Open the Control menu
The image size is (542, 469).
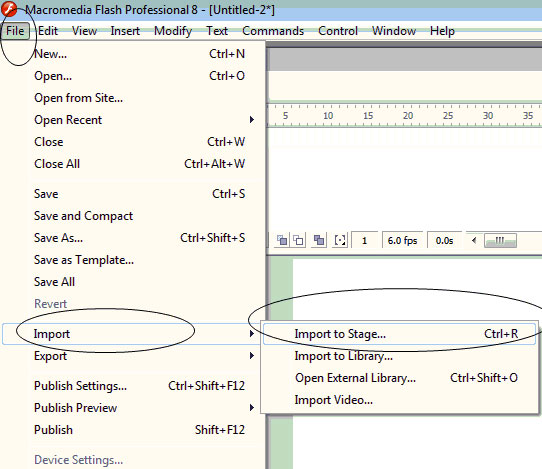point(338,31)
